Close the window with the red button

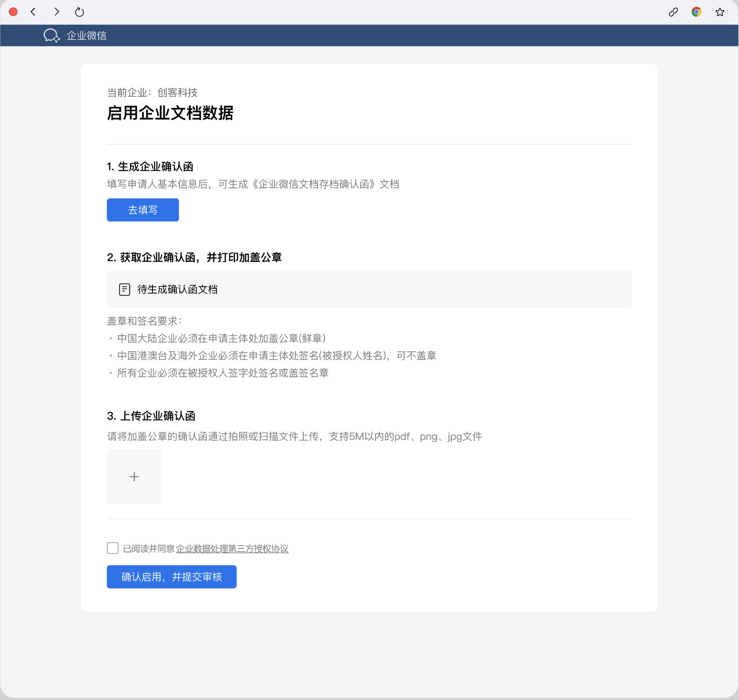(13, 12)
